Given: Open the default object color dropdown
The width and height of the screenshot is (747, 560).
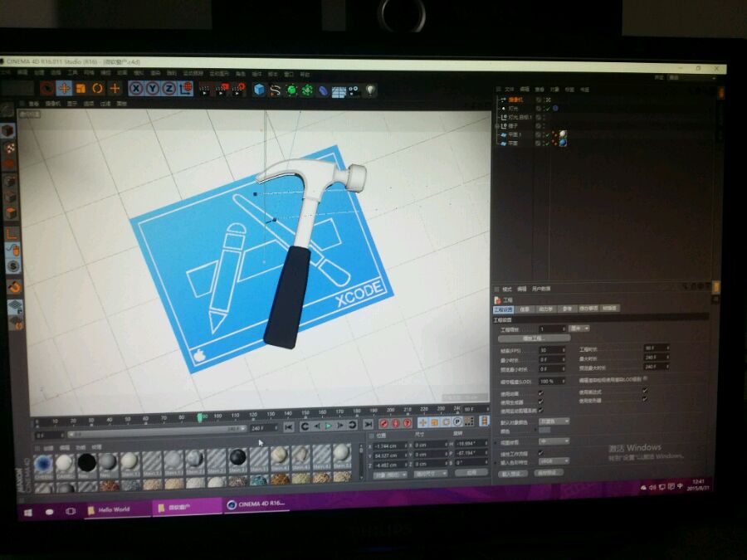Looking at the screenshot, I should point(554,421).
